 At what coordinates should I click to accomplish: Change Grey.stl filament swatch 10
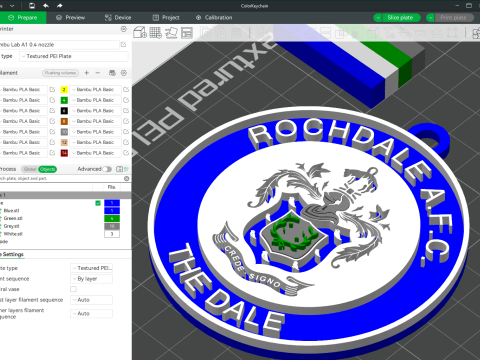pyautogui.click(x=112, y=226)
